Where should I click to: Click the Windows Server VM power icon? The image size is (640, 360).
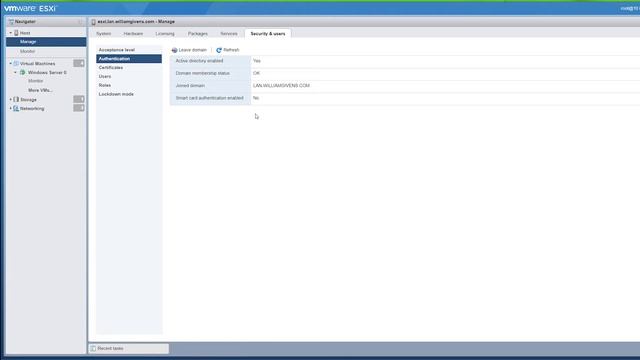click(x=23, y=72)
